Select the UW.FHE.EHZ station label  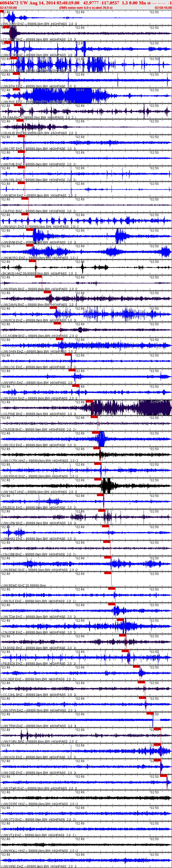[x=38, y=165]
